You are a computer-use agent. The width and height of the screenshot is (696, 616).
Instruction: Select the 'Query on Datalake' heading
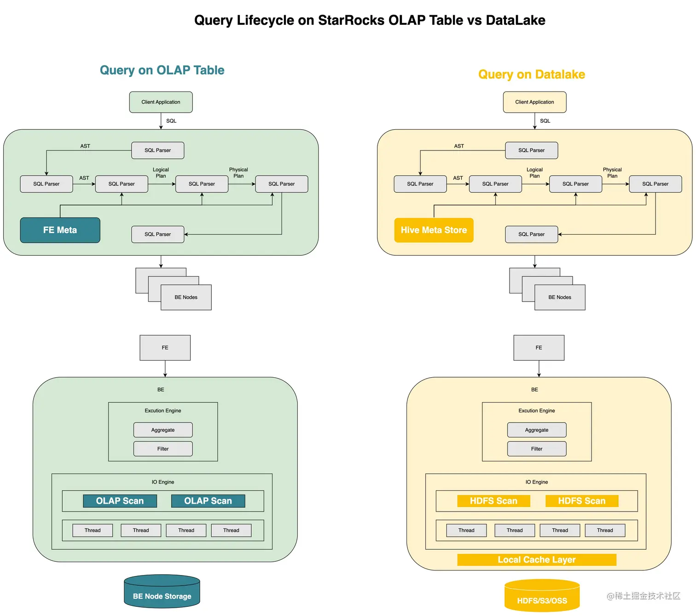532,75
